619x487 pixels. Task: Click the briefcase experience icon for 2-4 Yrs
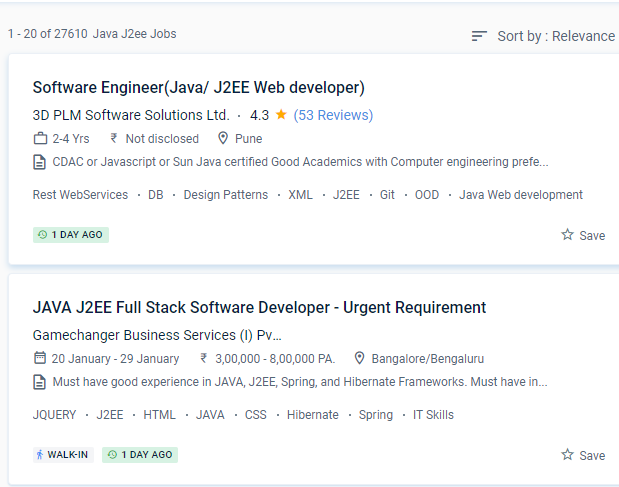pos(40,139)
